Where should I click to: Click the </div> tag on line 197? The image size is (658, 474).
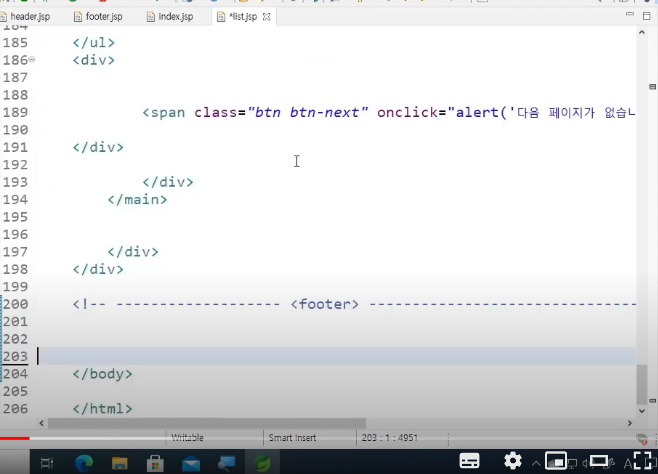133,252
